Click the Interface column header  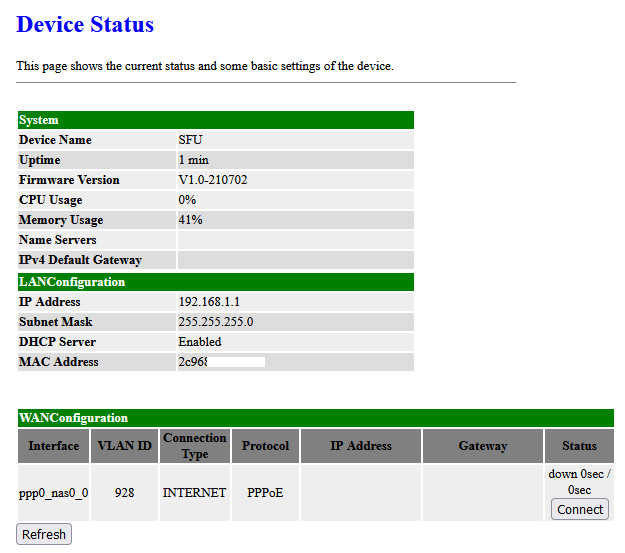(x=53, y=446)
